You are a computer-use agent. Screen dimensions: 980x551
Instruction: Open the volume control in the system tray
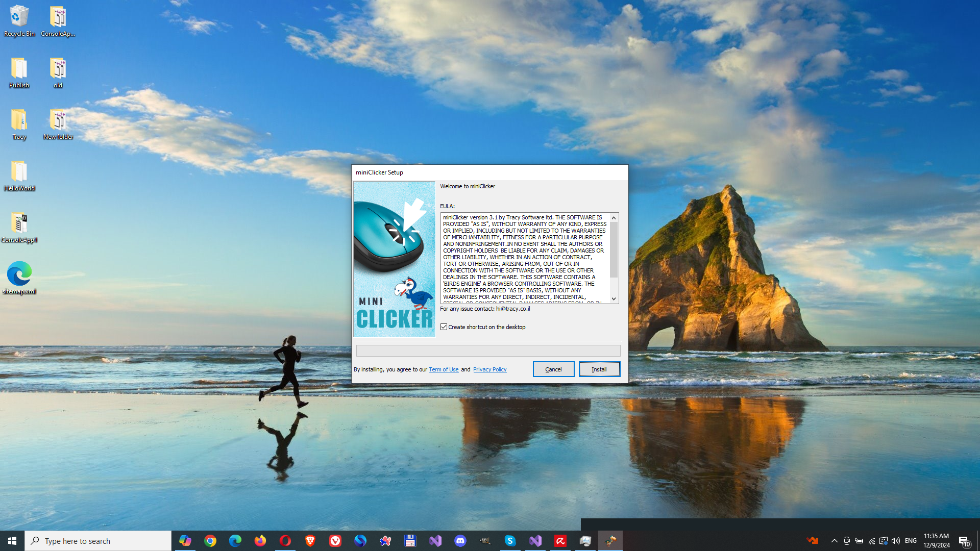click(896, 541)
